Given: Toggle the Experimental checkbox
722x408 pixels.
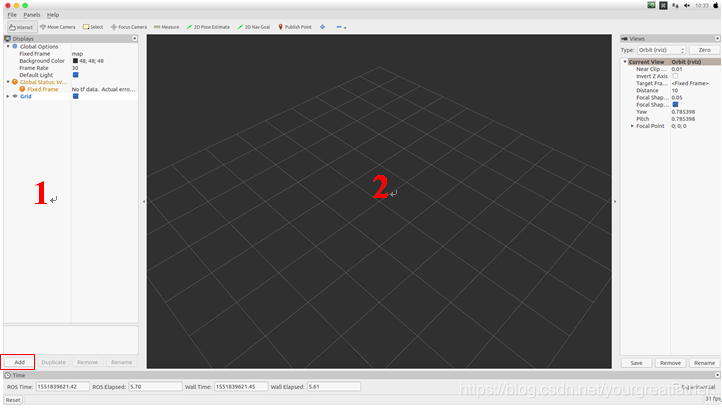Looking at the screenshot, I should [x=676, y=387].
